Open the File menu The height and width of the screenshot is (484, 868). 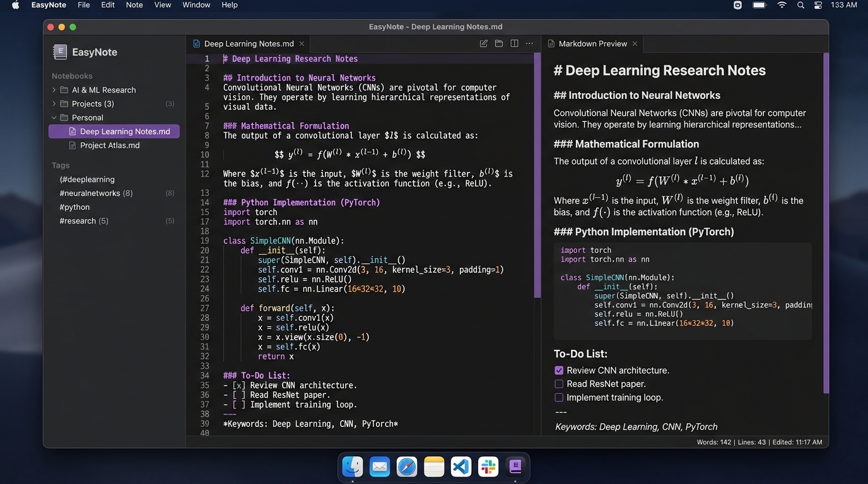(83, 5)
